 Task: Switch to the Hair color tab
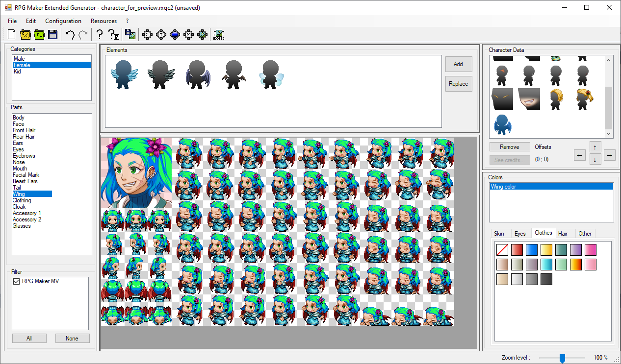563,234
